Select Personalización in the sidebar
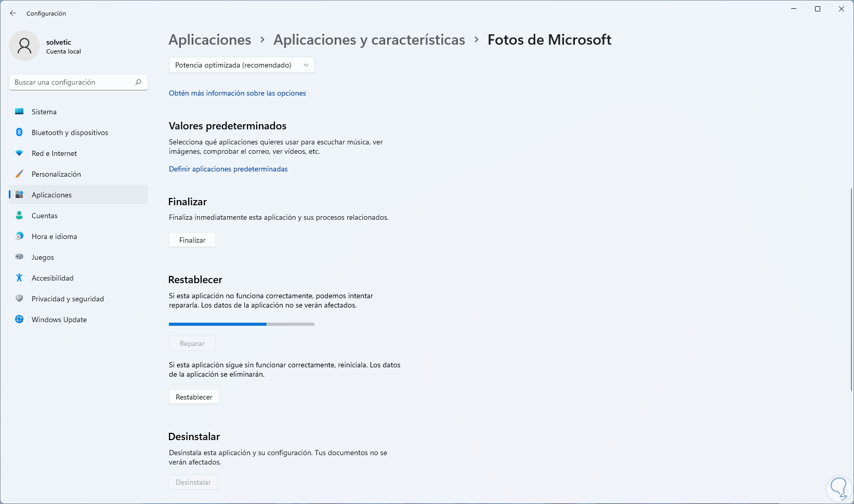The height and width of the screenshot is (504, 854). coord(78,174)
